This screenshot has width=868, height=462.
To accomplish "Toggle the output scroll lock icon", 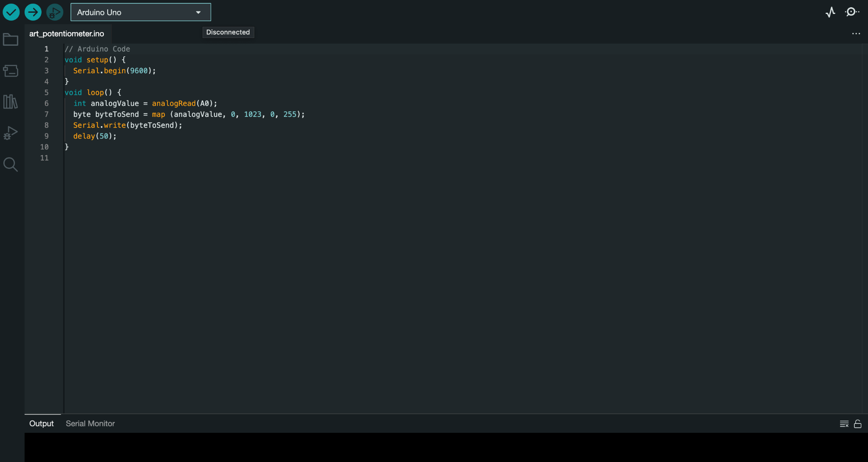I will tap(858, 424).
